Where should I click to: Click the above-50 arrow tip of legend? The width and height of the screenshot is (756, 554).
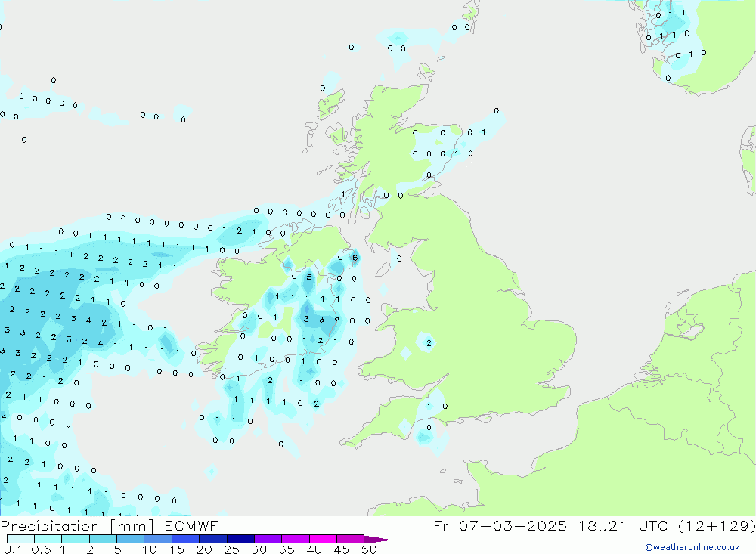[x=378, y=540]
